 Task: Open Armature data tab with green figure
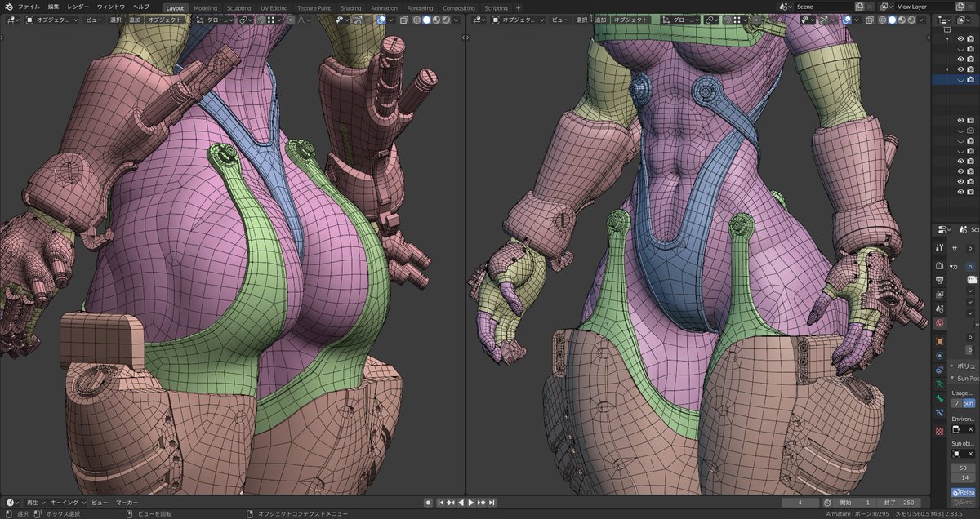click(x=940, y=384)
